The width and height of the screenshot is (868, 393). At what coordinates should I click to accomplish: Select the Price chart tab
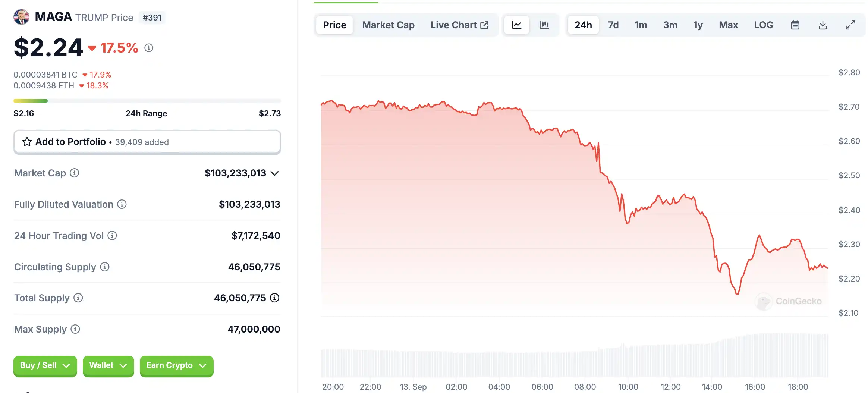click(334, 25)
